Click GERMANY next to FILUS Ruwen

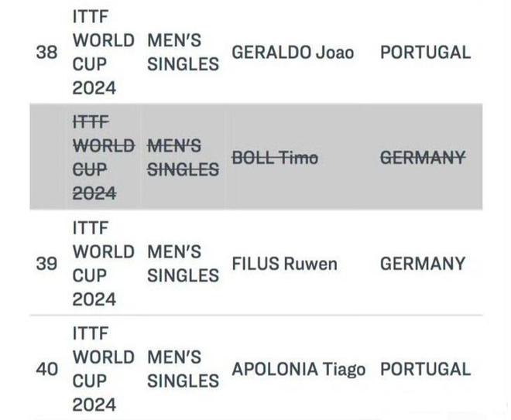pyautogui.click(x=423, y=264)
